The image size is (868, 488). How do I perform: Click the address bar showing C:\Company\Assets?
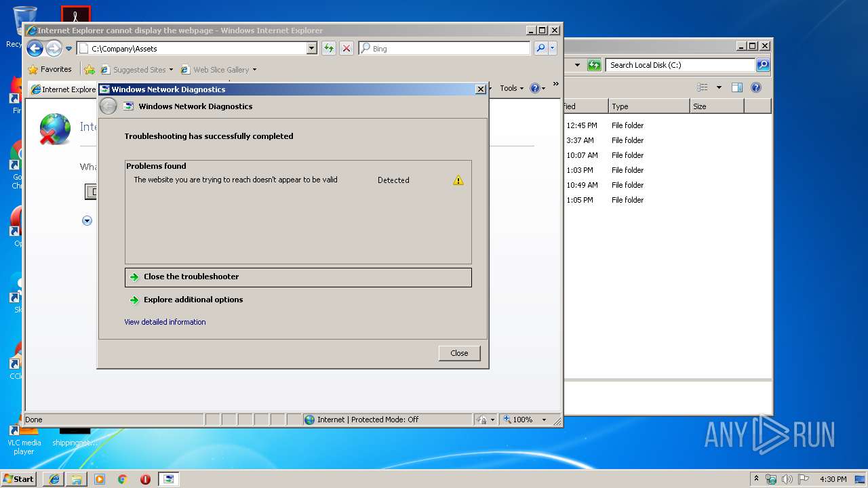point(197,49)
